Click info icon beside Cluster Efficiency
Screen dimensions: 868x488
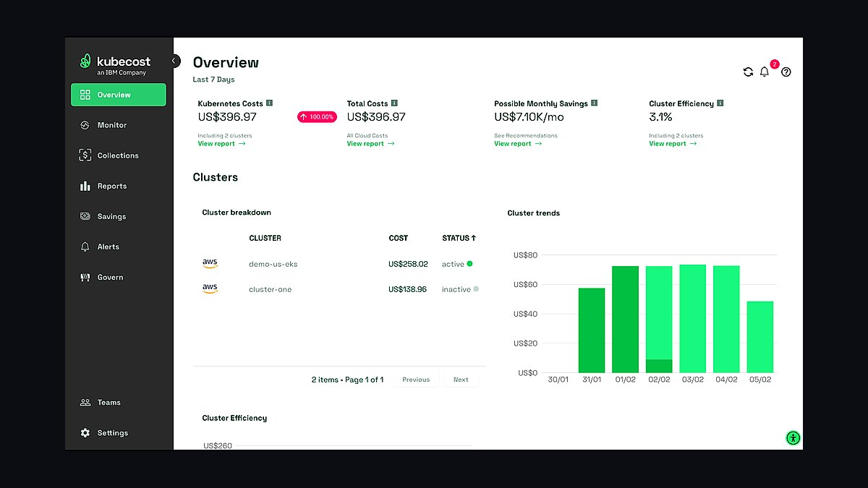pos(720,103)
